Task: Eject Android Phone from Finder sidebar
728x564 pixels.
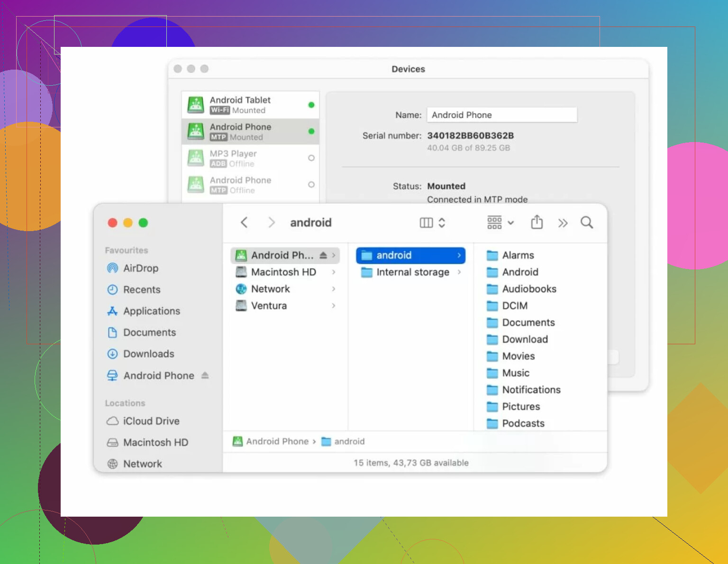Action: (205, 376)
